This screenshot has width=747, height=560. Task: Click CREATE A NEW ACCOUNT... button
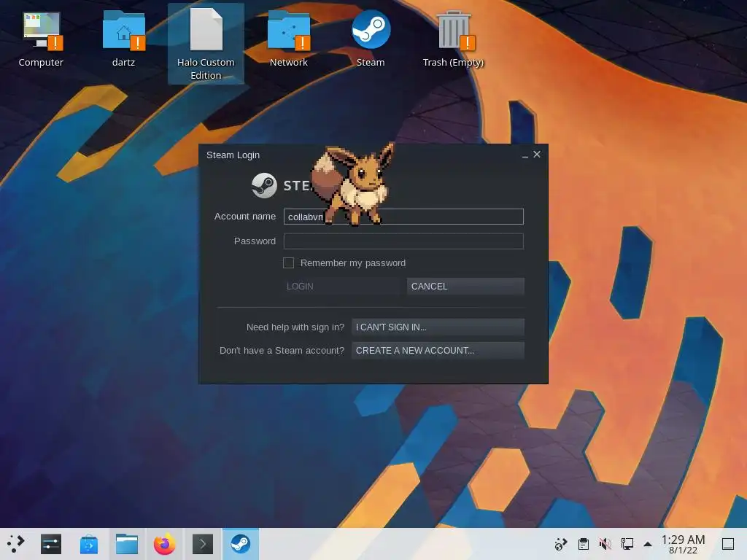pyautogui.click(x=438, y=351)
